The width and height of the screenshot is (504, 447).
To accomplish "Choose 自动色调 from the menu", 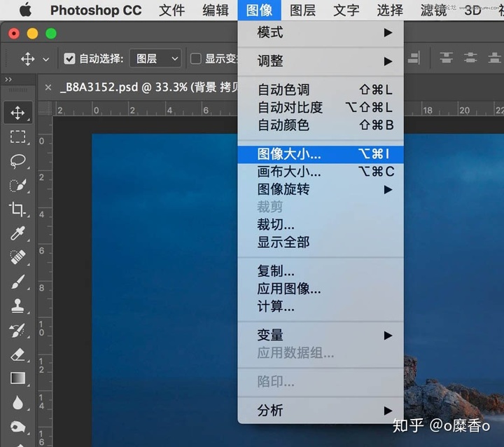I will tap(321, 90).
